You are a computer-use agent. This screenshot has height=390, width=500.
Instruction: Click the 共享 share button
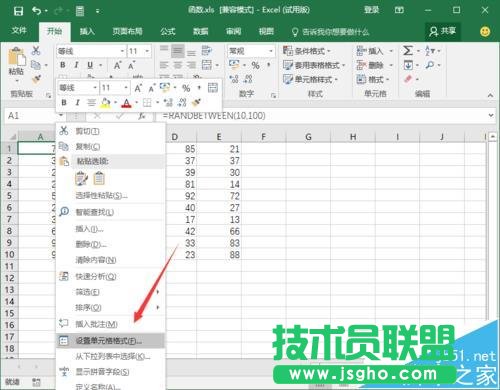(443, 32)
